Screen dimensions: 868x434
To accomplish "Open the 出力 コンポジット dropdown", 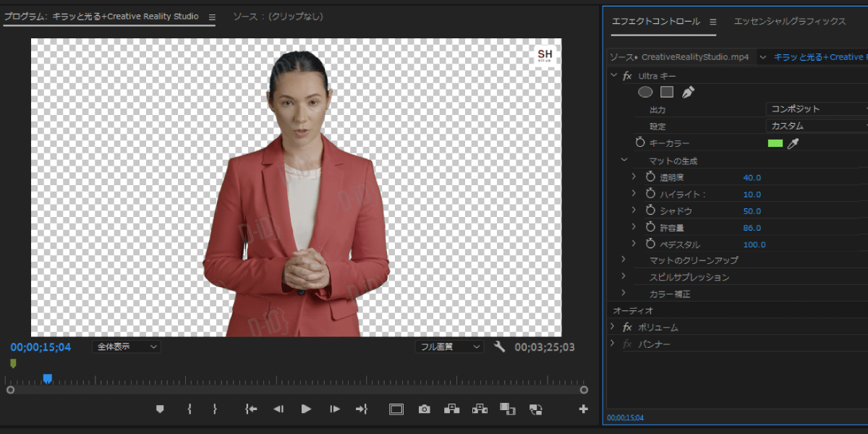I will 817,109.
